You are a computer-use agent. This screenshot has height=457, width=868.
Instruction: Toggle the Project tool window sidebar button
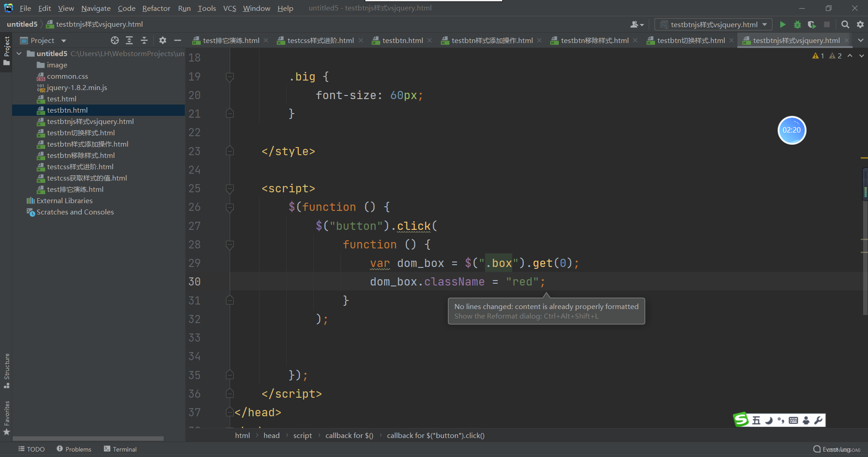point(6,51)
